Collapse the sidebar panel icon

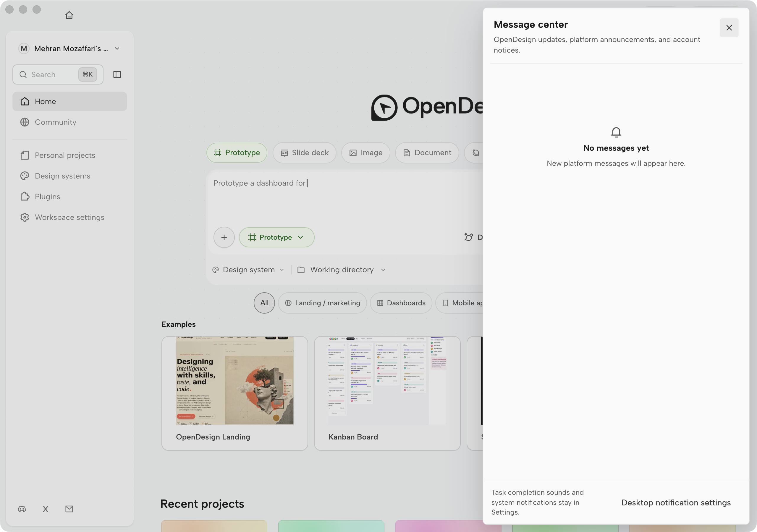(x=117, y=74)
